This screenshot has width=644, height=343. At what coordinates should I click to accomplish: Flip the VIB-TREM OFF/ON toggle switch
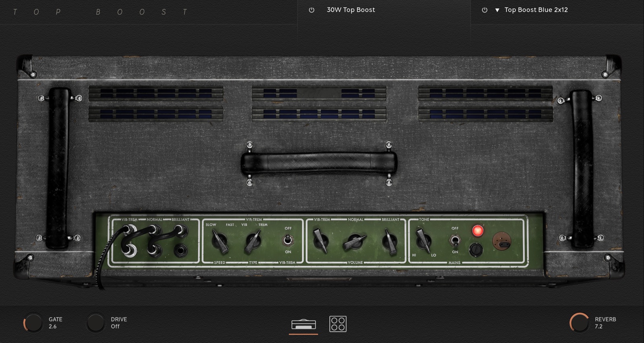287,240
